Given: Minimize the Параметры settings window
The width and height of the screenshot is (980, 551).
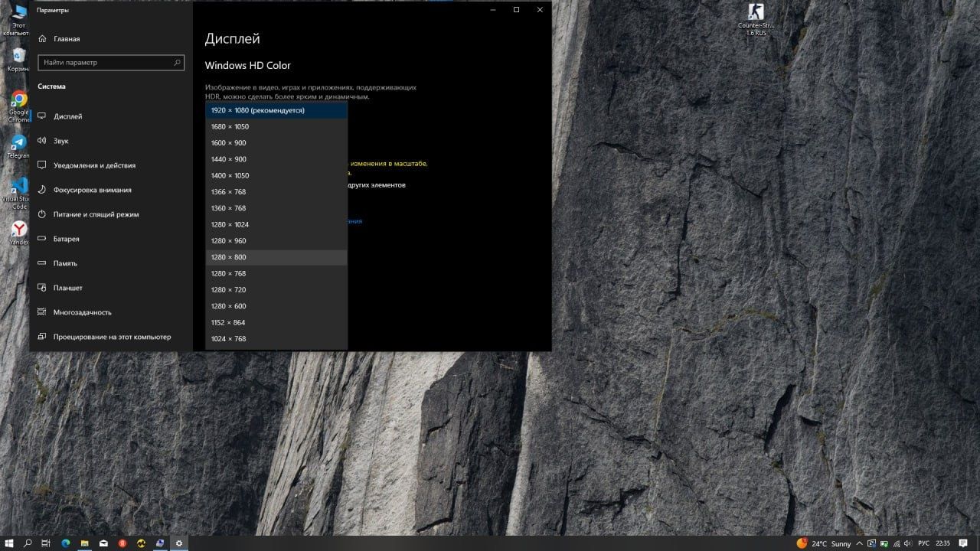Looking at the screenshot, I should click(492, 10).
